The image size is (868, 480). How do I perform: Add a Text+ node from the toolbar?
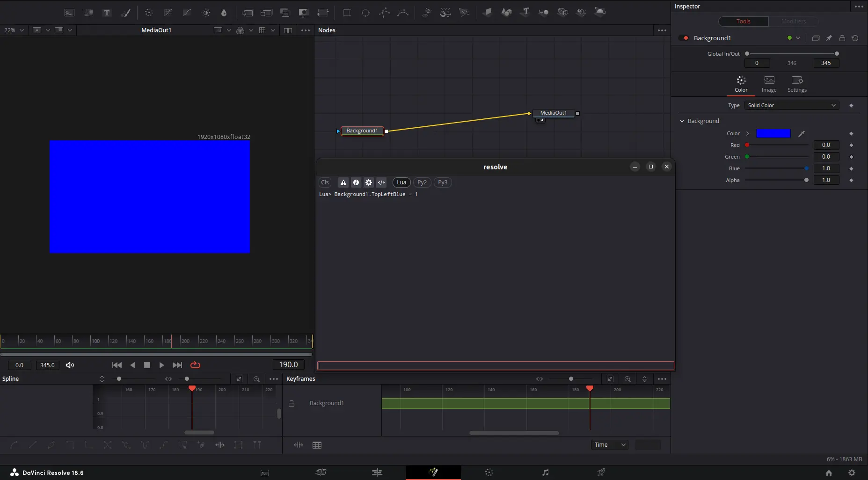(107, 13)
